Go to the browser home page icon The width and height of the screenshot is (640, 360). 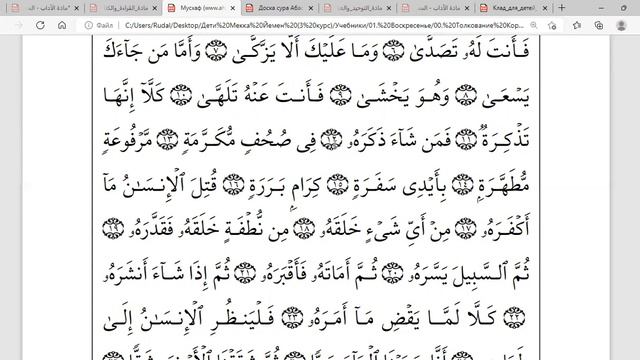click(x=62, y=25)
